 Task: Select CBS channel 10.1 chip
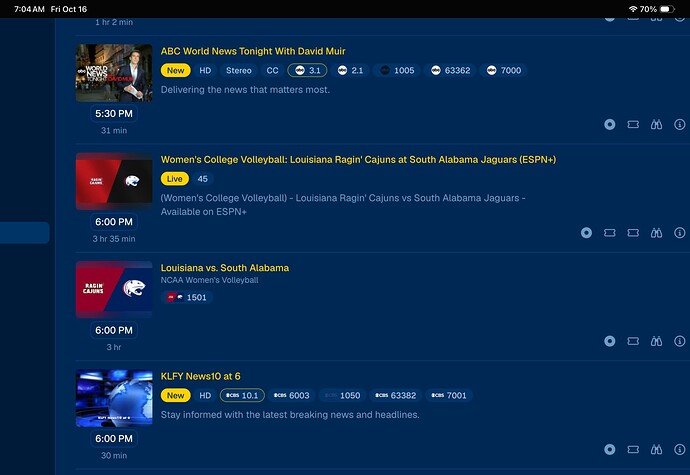(242, 395)
